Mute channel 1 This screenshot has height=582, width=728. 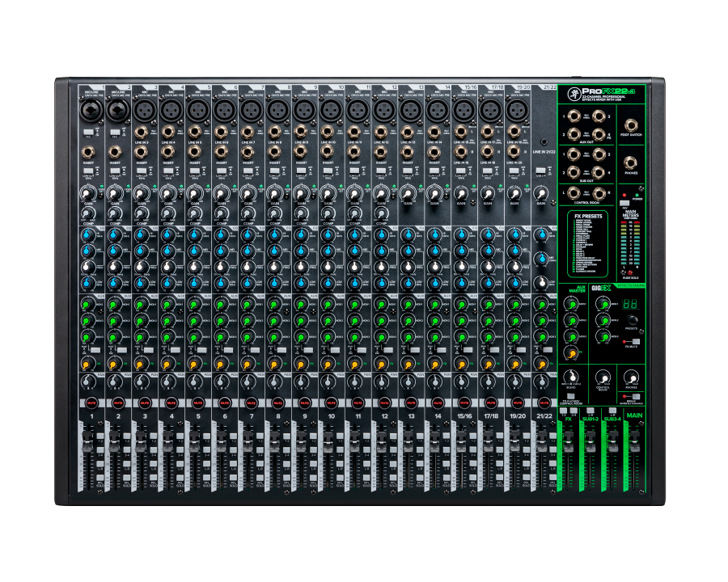pos(91,401)
